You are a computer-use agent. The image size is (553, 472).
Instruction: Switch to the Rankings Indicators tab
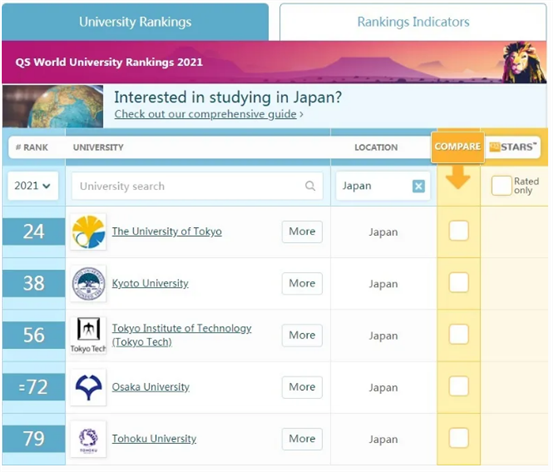click(413, 22)
